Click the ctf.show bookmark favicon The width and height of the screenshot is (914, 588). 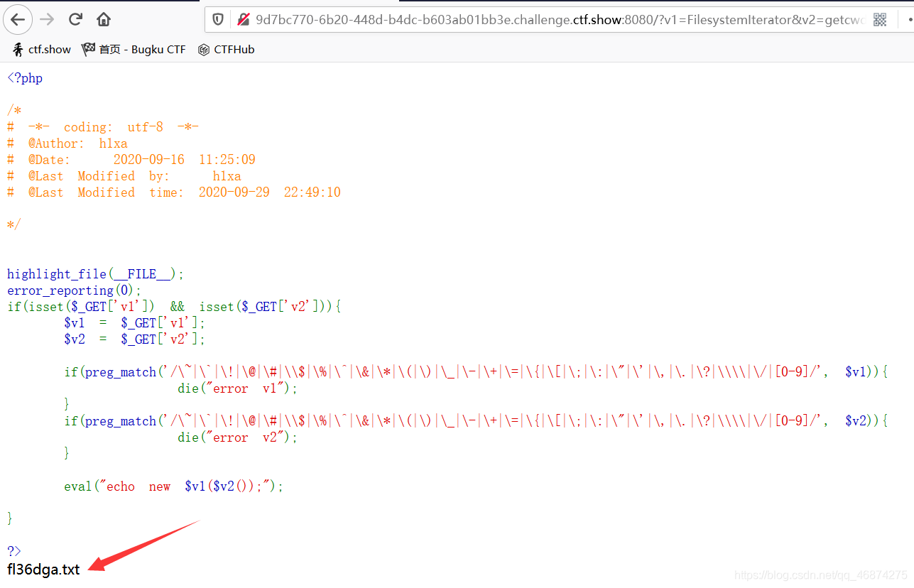pyautogui.click(x=18, y=49)
